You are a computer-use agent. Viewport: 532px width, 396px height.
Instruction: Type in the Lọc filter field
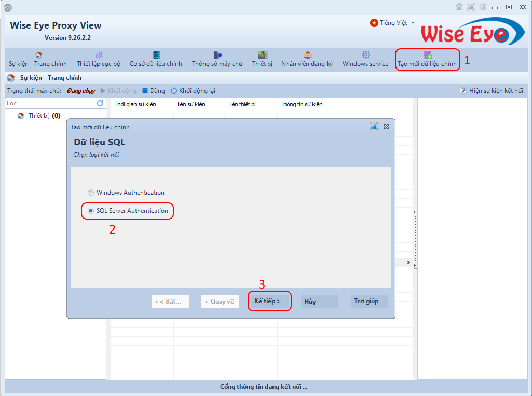point(49,104)
